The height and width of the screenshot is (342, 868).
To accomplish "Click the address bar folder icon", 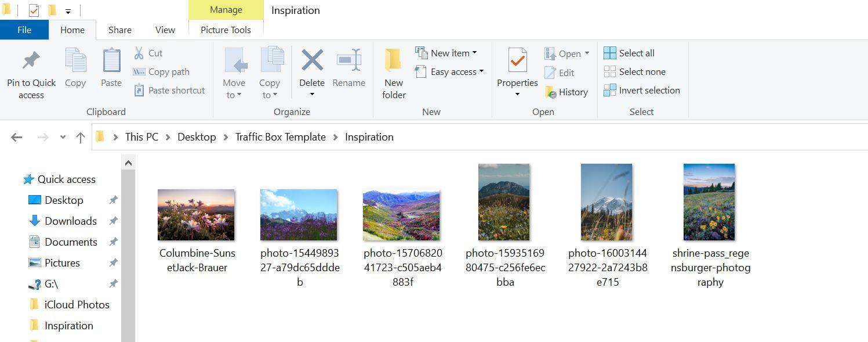I will pyautogui.click(x=100, y=137).
